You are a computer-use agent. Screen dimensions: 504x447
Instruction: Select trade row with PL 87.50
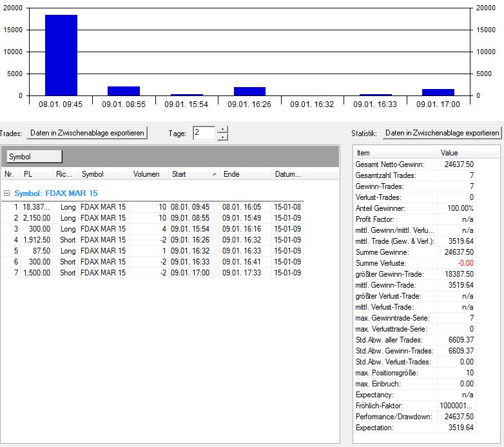click(x=153, y=250)
